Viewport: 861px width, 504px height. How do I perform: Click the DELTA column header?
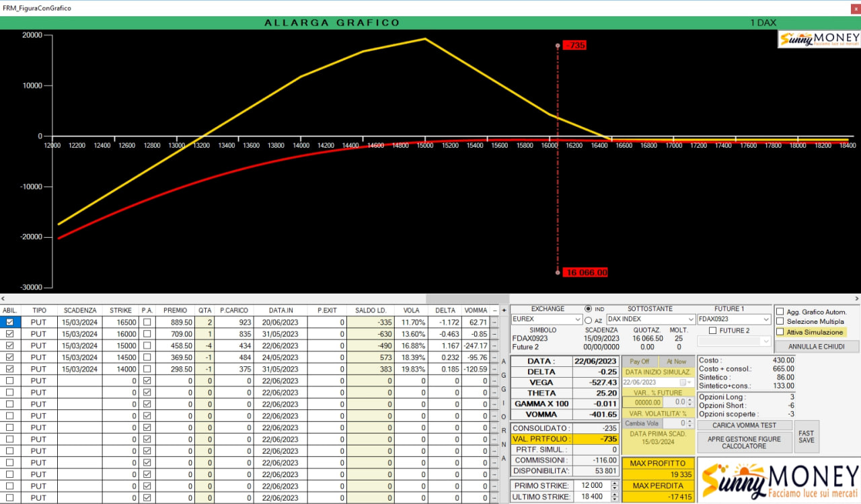point(445,310)
